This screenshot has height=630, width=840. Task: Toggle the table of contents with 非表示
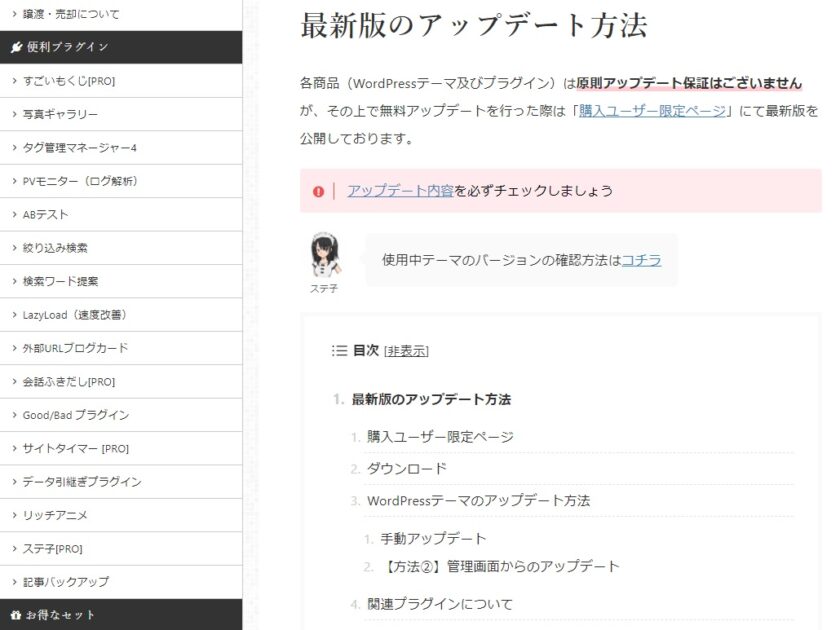[406, 351]
